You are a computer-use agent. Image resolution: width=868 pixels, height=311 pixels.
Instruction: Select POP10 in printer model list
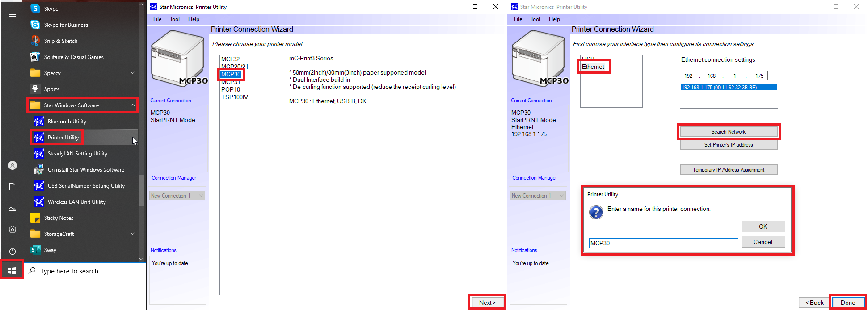point(231,89)
